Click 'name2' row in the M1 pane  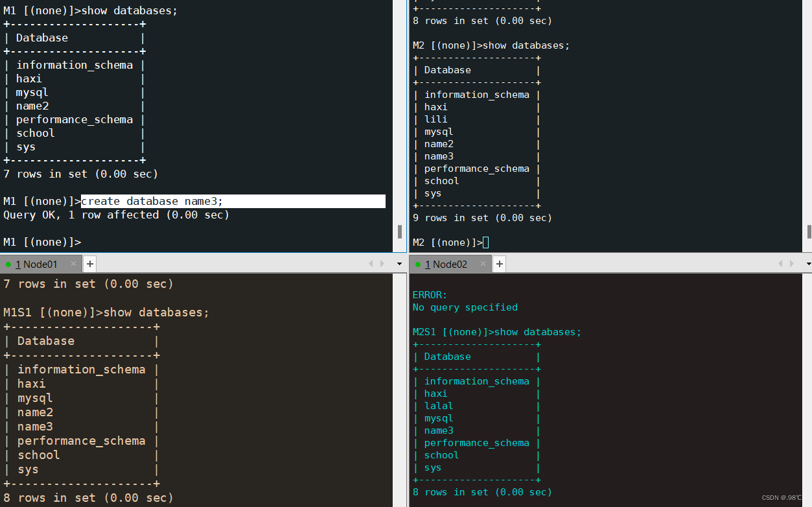pyautogui.click(x=32, y=106)
